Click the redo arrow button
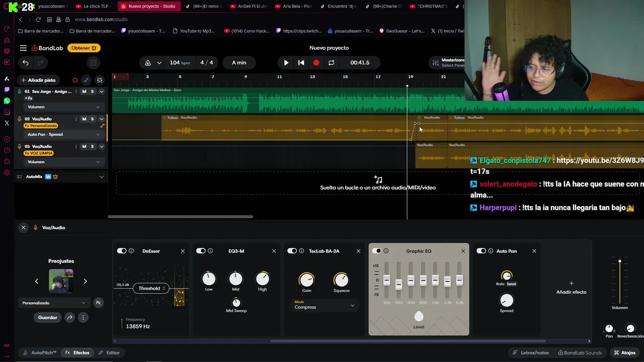644x362 pixels. (41, 63)
